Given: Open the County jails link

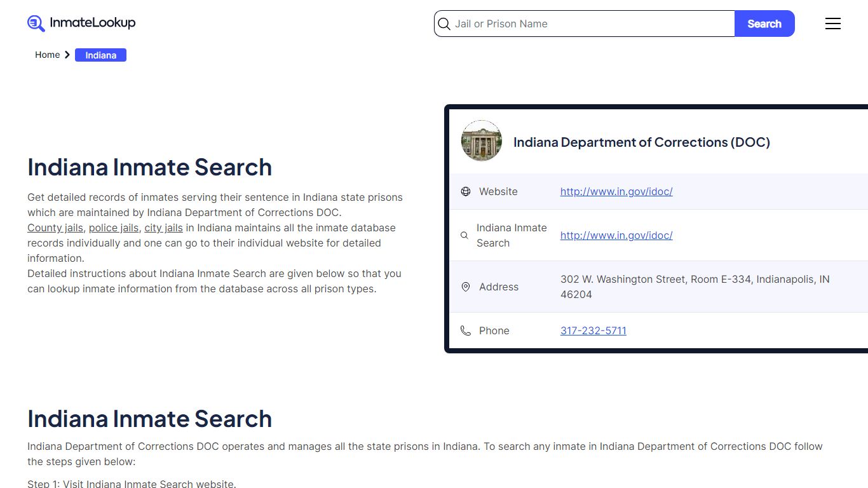Looking at the screenshot, I should (x=55, y=227).
